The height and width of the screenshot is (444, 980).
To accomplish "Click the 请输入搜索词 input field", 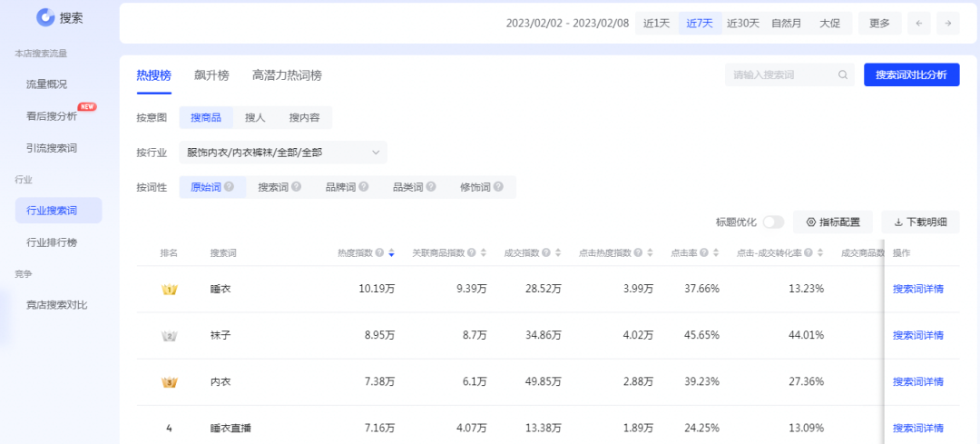I will coord(780,75).
